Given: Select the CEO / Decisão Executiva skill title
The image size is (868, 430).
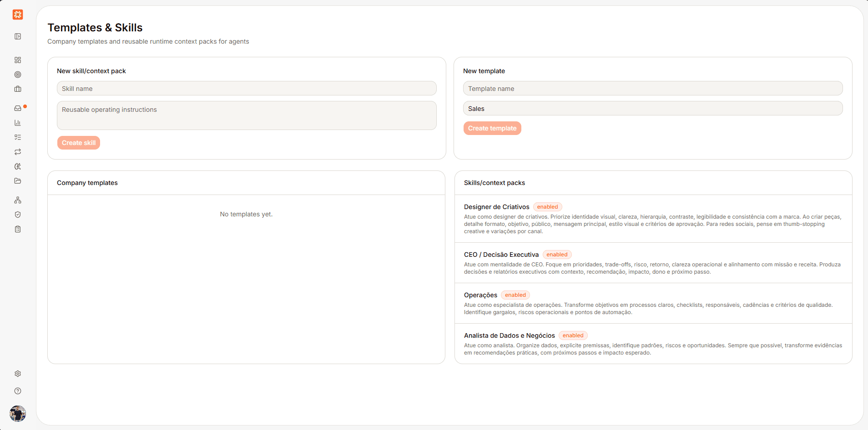Looking at the screenshot, I should [501, 255].
